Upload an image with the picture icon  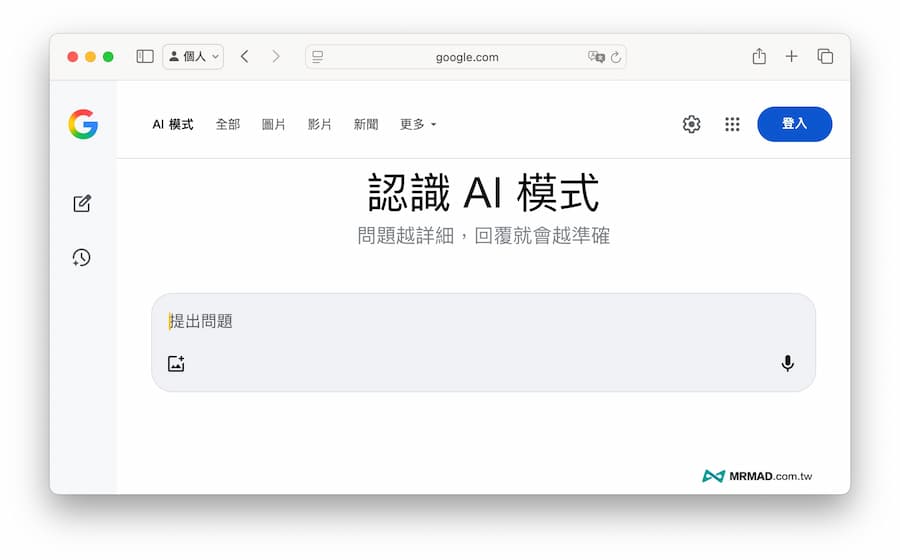click(176, 363)
